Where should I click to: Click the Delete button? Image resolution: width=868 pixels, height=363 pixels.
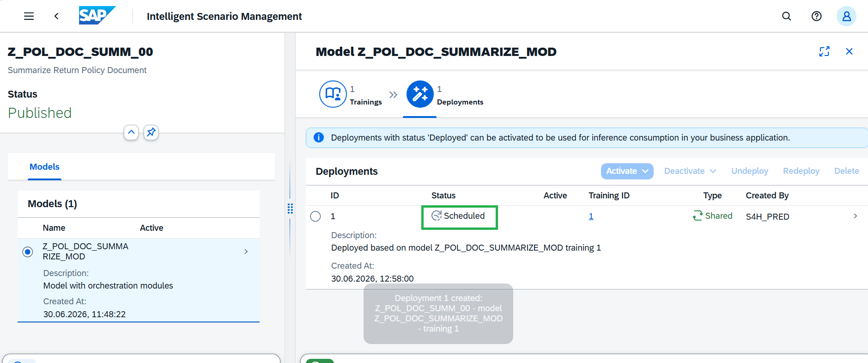click(x=846, y=171)
